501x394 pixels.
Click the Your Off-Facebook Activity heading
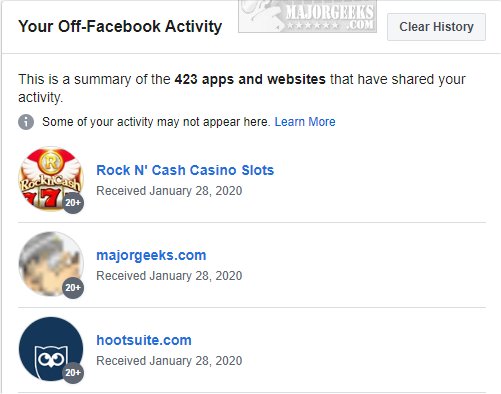pyautogui.click(x=120, y=26)
